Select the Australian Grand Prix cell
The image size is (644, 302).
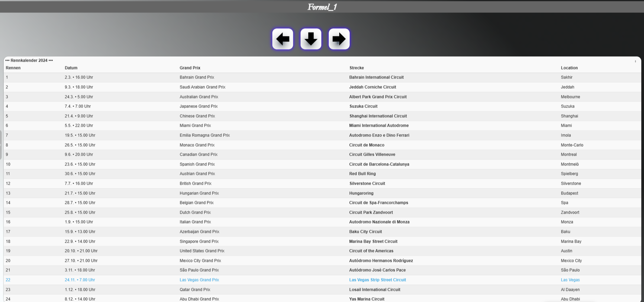(x=199, y=97)
